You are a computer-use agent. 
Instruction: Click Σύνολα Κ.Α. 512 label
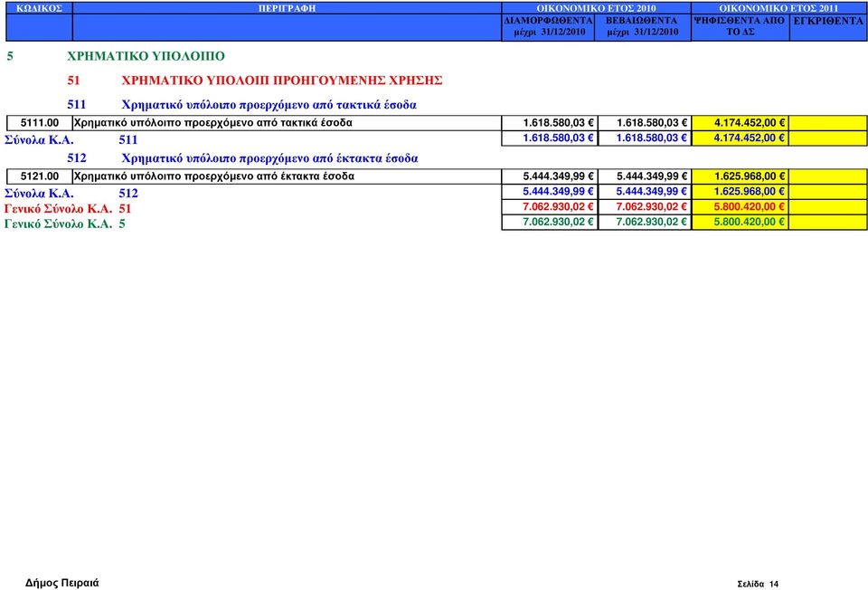tap(71, 194)
